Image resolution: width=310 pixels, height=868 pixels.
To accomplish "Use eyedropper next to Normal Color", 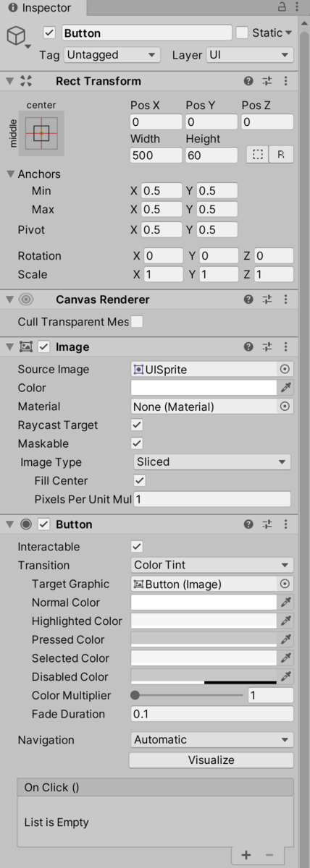I will tap(286, 603).
